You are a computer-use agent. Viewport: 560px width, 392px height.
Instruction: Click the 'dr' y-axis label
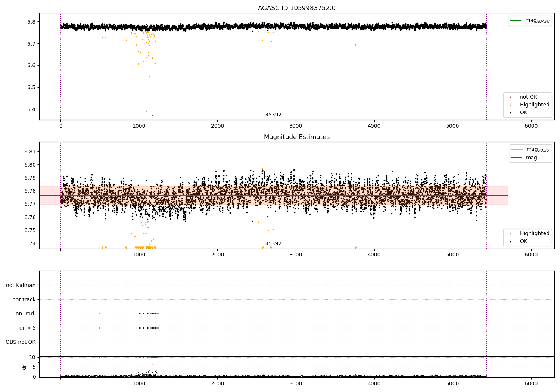(24, 367)
